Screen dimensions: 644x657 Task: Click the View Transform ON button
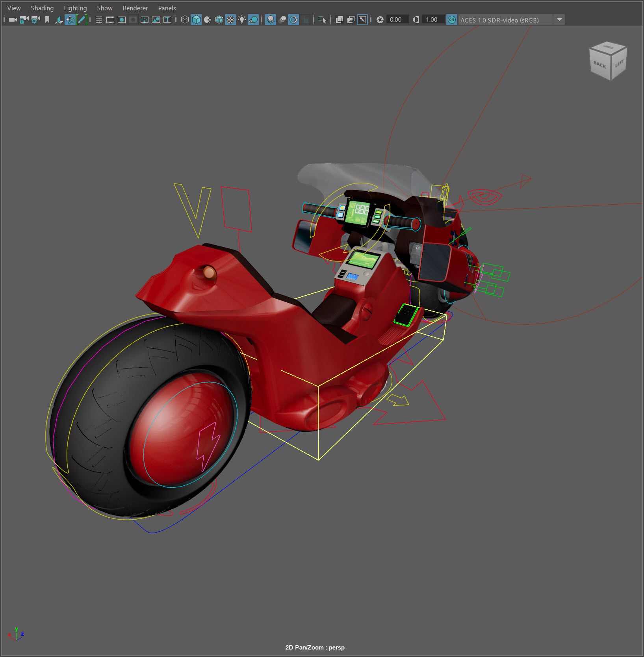pyautogui.click(x=452, y=20)
